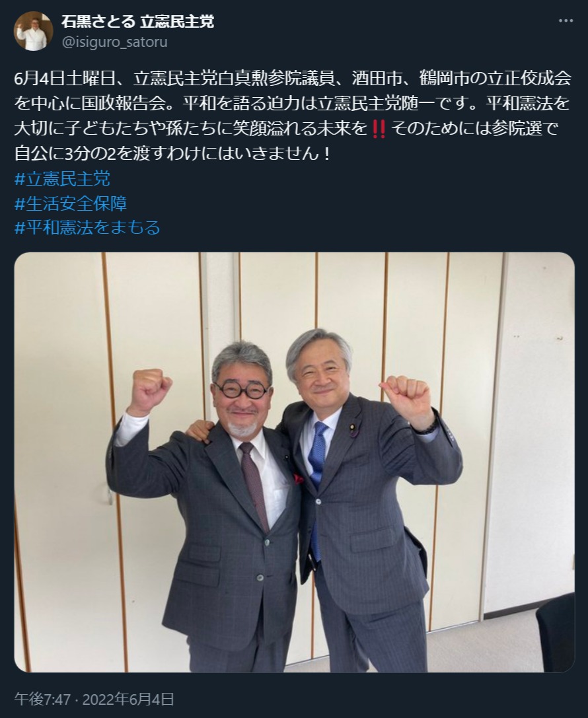Click the tweet body text paragraph

293,116
